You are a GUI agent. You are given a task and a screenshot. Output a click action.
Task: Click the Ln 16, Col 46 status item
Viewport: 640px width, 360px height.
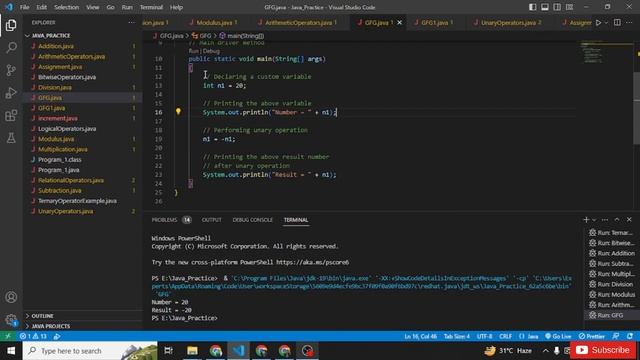pyautogui.click(x=420, y=336)
